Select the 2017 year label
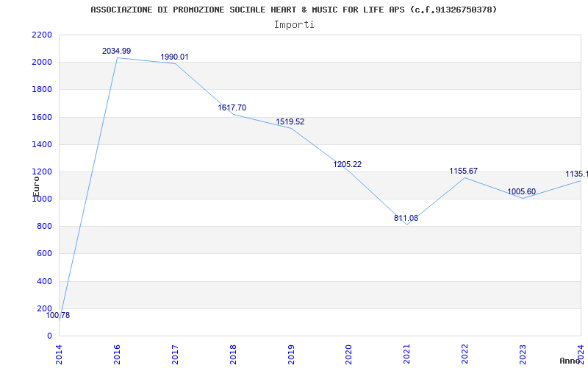The height and width of the screenshot is (368, 588). (175, 355)
